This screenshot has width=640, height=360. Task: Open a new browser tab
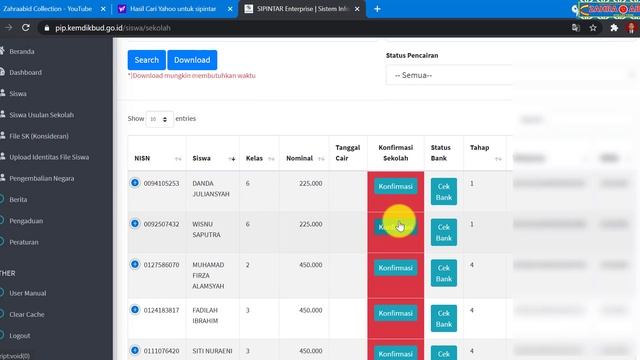click(x=377, y=9)
